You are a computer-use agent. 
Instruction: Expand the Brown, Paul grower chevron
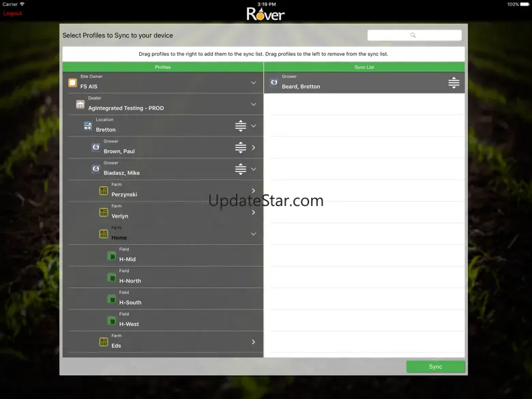coord(254,147)
